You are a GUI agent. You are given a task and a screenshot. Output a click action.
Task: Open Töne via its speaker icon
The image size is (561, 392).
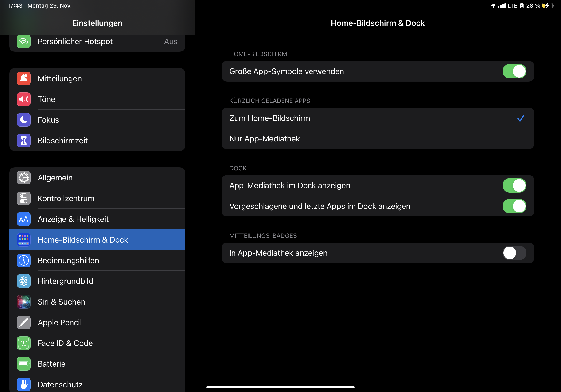[24, 99]
